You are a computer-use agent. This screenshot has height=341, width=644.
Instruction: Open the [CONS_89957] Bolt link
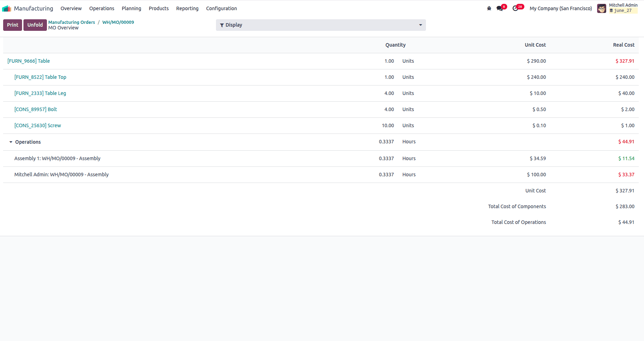[36, 109]
